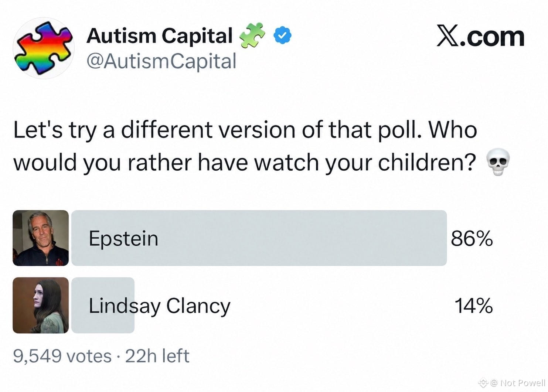548x392 pixels.
Task: Click the 14% result value
Action: pos(474,306)
